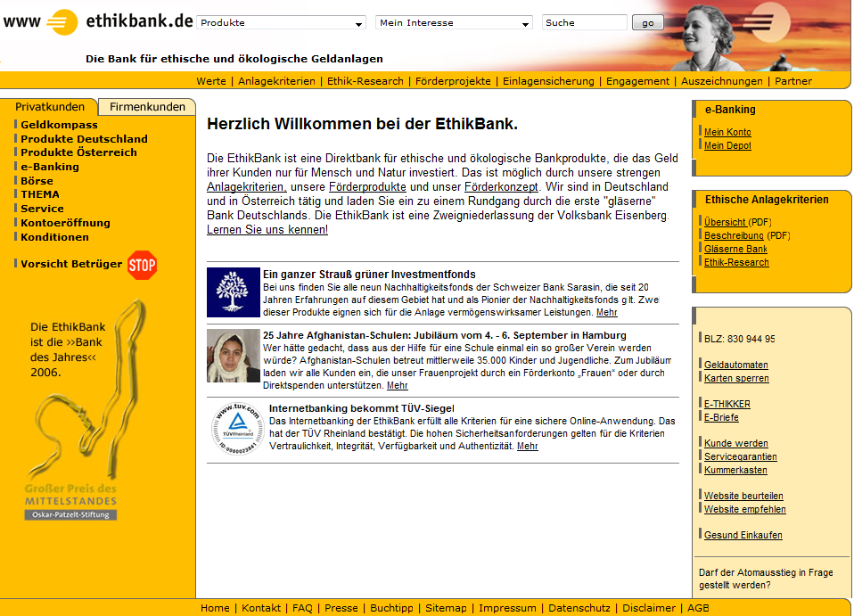Switch to the Firmenkunden tab
The width and height of the screenshot is (854, 616).
(147, 107)
